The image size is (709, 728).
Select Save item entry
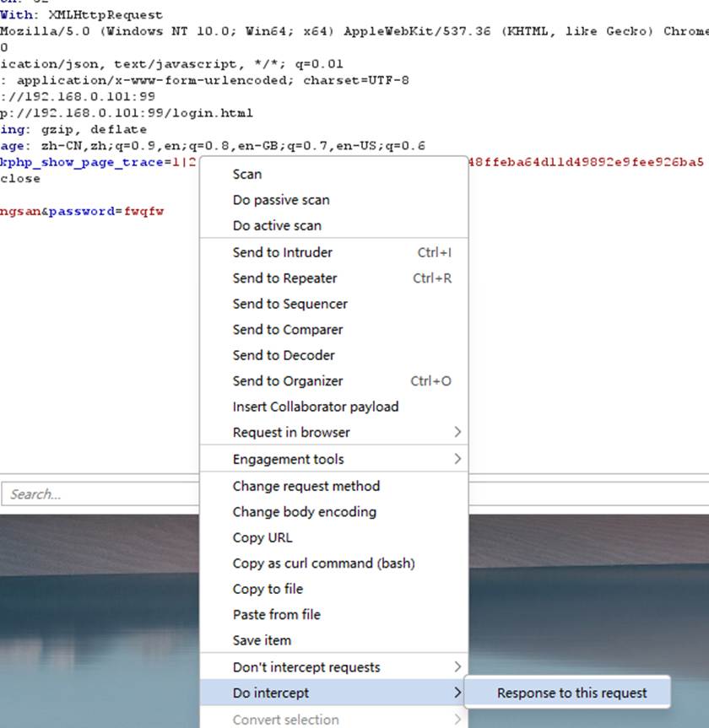[x=333, y=640]
